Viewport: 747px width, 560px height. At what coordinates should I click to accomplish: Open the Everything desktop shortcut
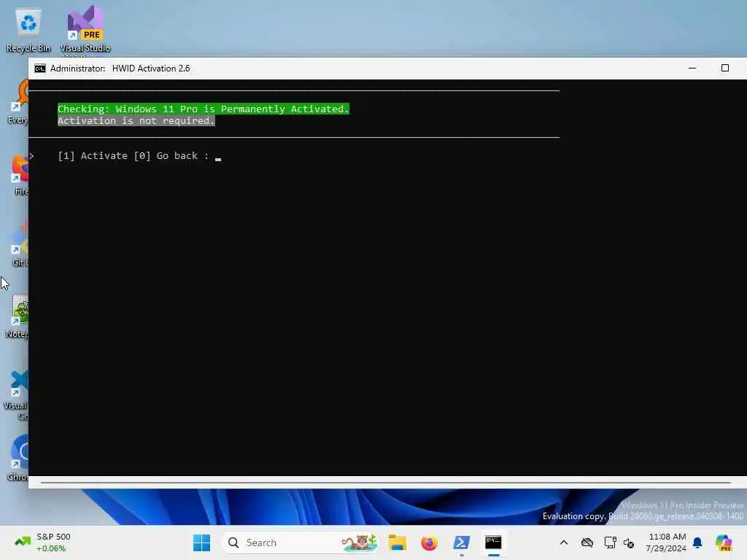(18, 102)
